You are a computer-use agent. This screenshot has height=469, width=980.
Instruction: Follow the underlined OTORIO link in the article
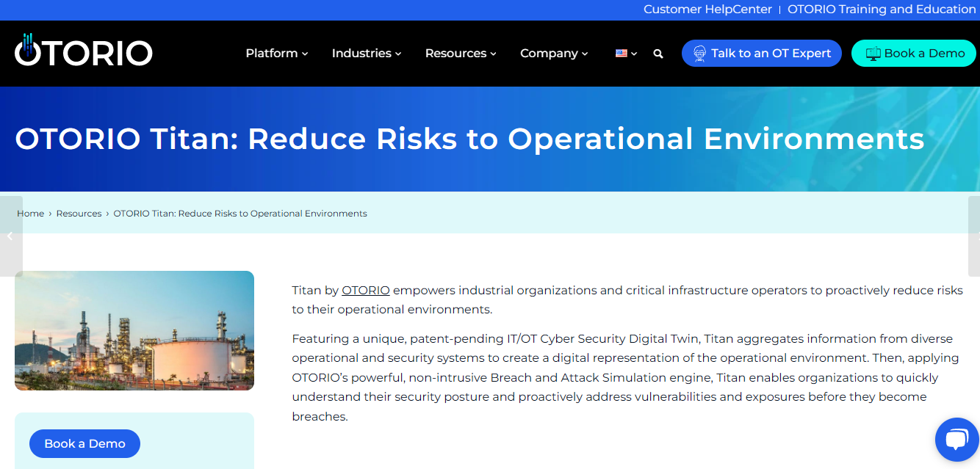coord(366,290)
